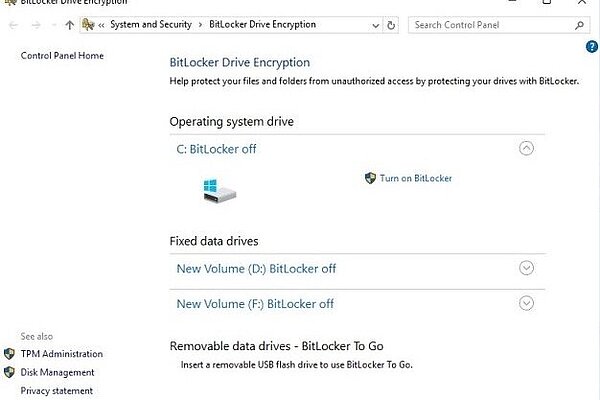600x400 pixels.
Task: Turn on BitLocker for drive C:
Action: click(416, 178)
